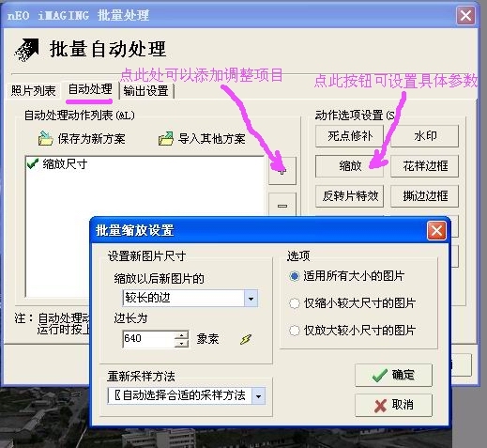Screen dimensions: 487x448
Task: Close the 批量缩放设置 dialog
Action: (x=436, y=231)
